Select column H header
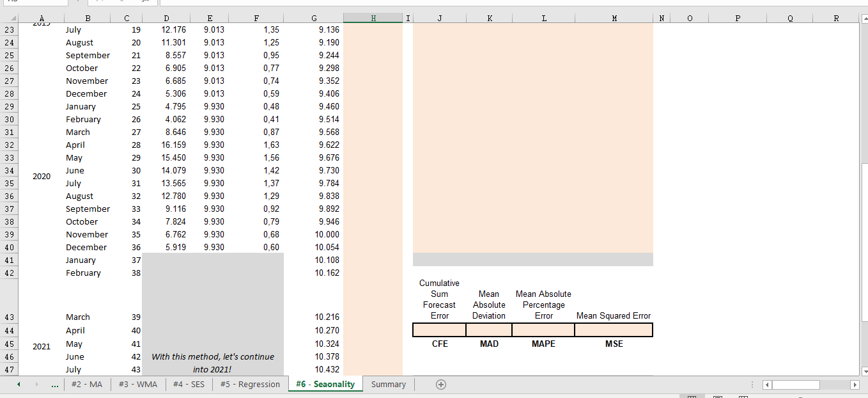This screenshot has width=868, height=398. (x=373, y=19)
